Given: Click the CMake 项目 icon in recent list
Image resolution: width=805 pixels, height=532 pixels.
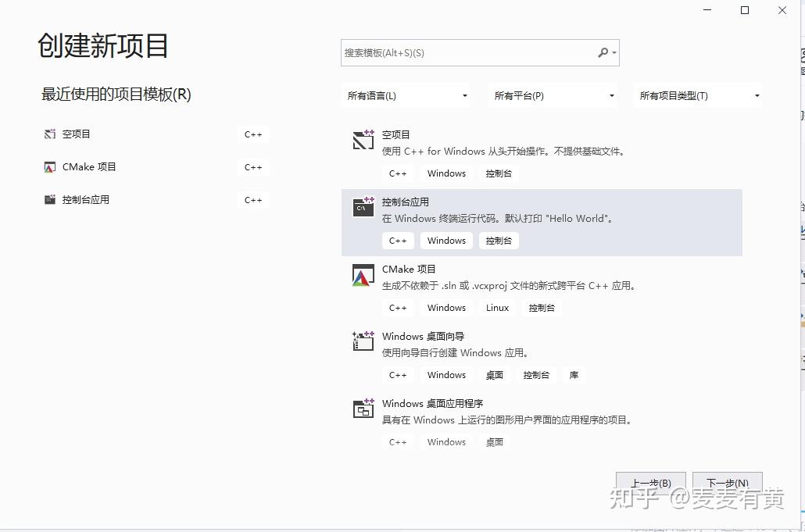Looking at the screenshot, I should (x=48, y=166).
